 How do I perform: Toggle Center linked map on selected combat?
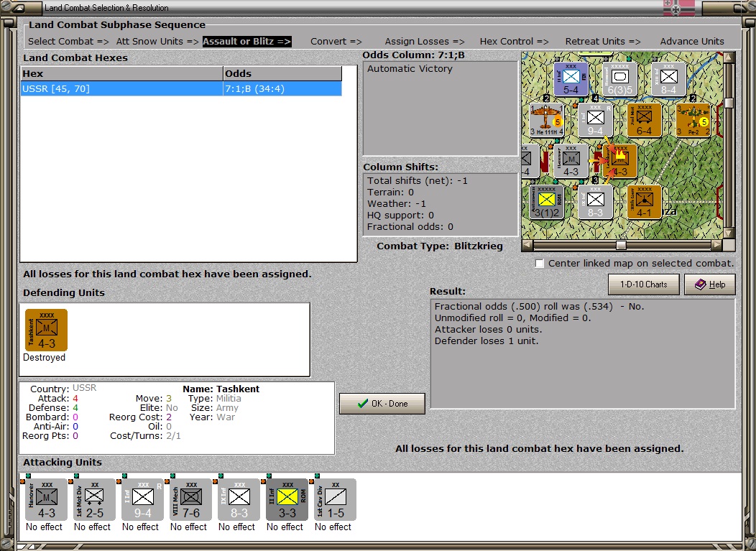[540, 263]
